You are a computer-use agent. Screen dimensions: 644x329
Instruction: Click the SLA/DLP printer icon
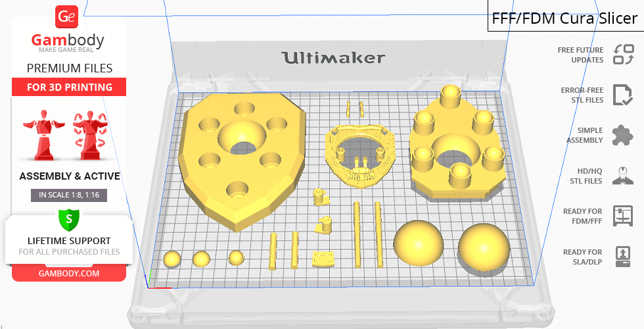coord(622,256)
